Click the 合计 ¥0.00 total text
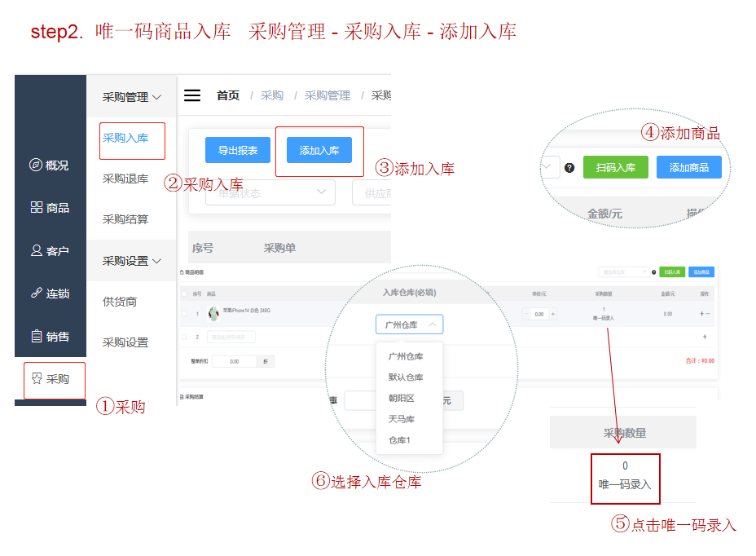This screenshot has height=556, width=756. point(700,361)
